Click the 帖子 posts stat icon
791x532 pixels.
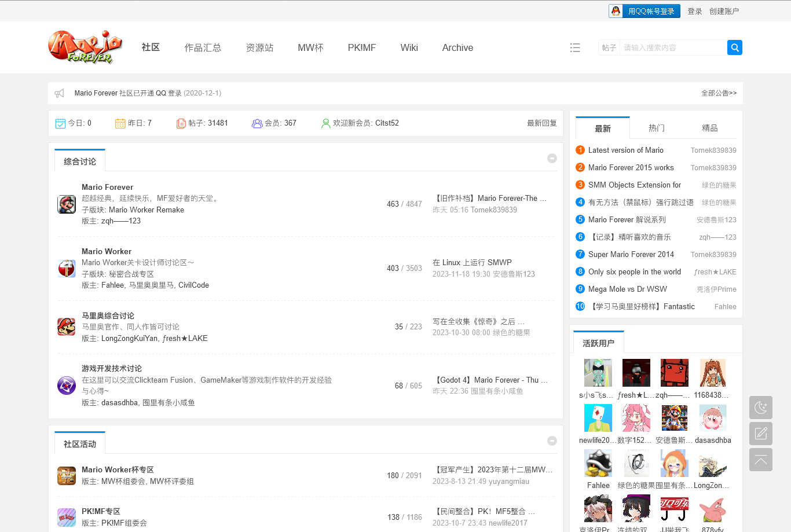181,123
